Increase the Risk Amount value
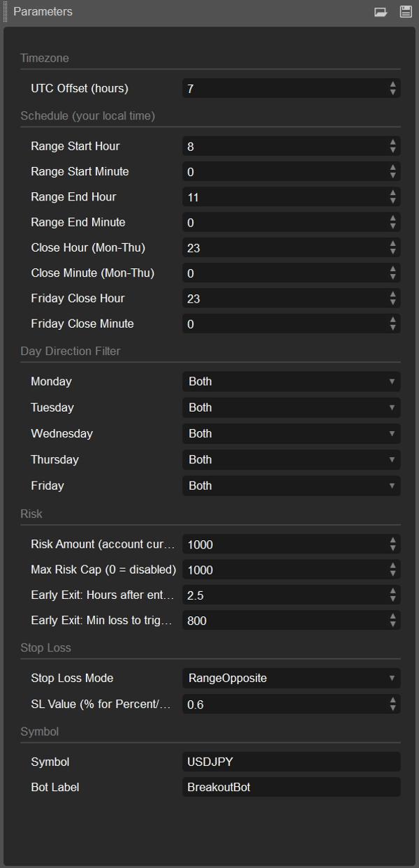The image size is (419, 868). point(393,540)
